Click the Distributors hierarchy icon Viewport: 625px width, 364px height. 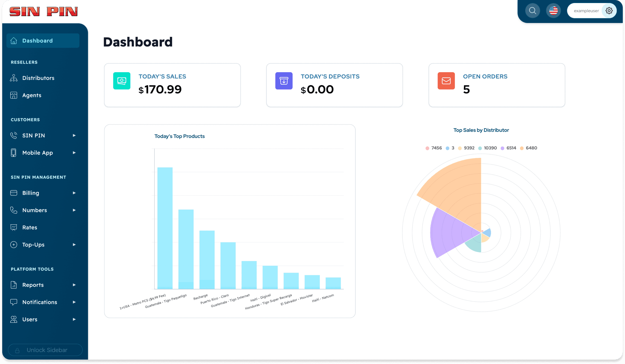(x=14, y=78)
